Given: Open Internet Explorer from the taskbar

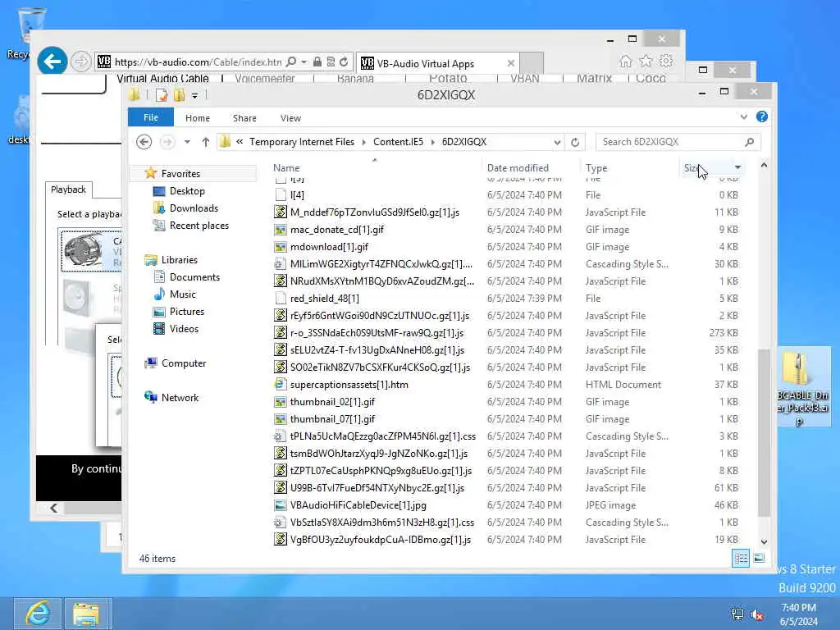Looking at the screenshot, I should [x=38, y=614].
